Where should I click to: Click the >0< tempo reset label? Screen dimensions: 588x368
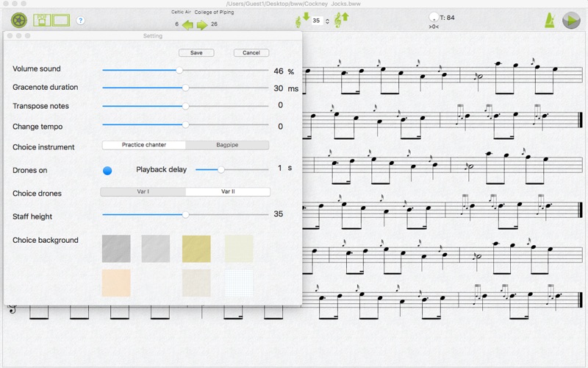click(x=434, y=26)
